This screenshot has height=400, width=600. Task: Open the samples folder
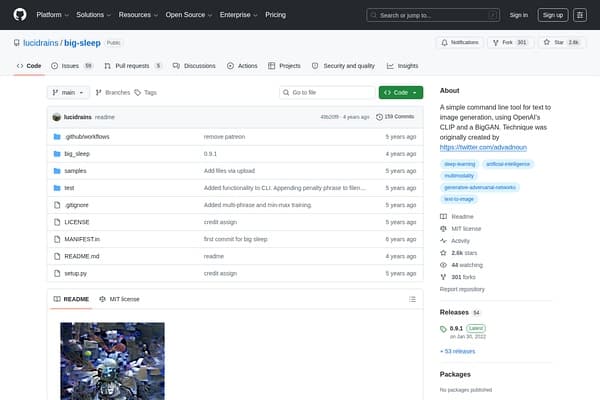[75, 171]
